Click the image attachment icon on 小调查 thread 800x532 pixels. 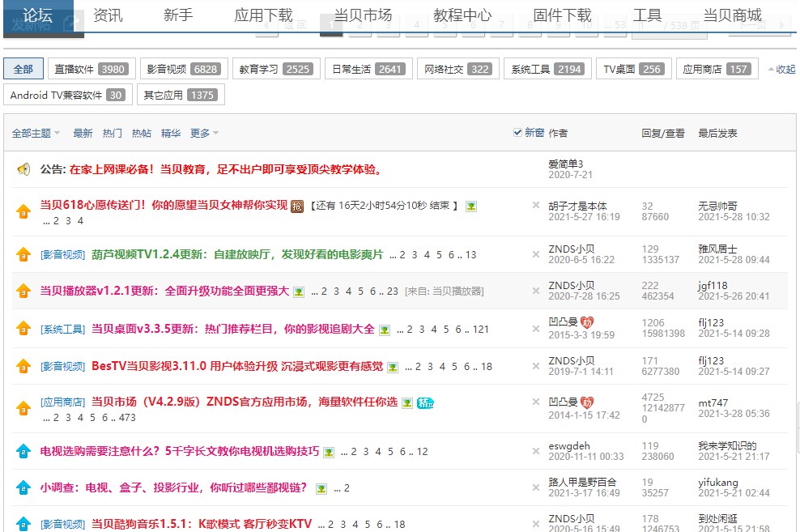point(321,489)
